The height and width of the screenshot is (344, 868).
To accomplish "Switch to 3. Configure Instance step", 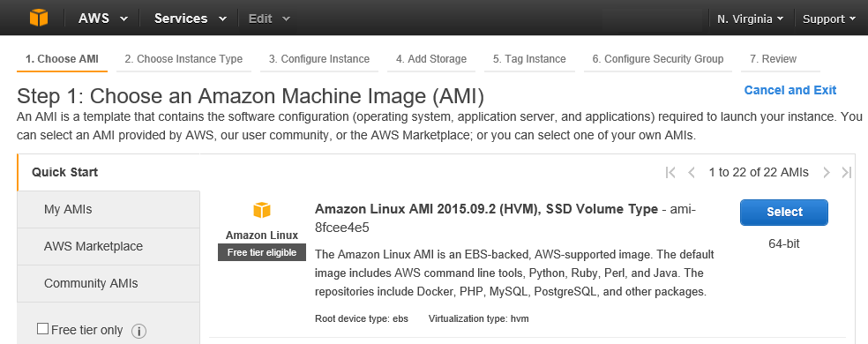I will pos(319,59).
